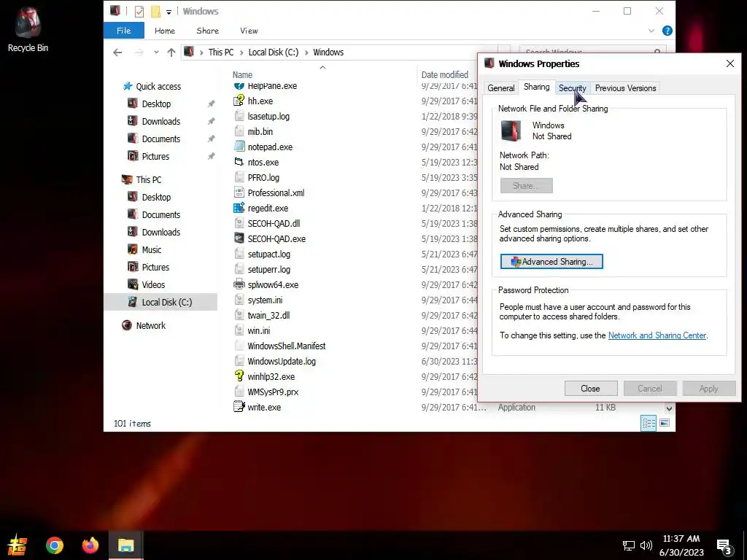Select the PFRO.log file

(x=263, y=178)
